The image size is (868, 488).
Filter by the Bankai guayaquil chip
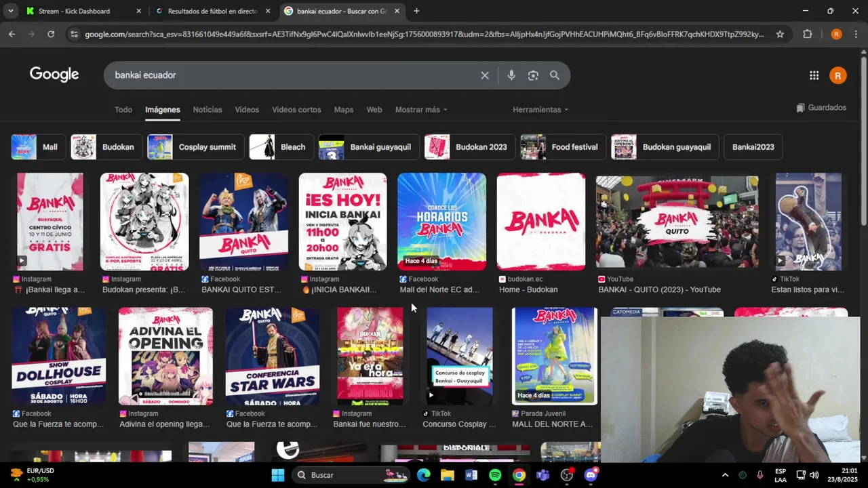click(x=369, y=147)
